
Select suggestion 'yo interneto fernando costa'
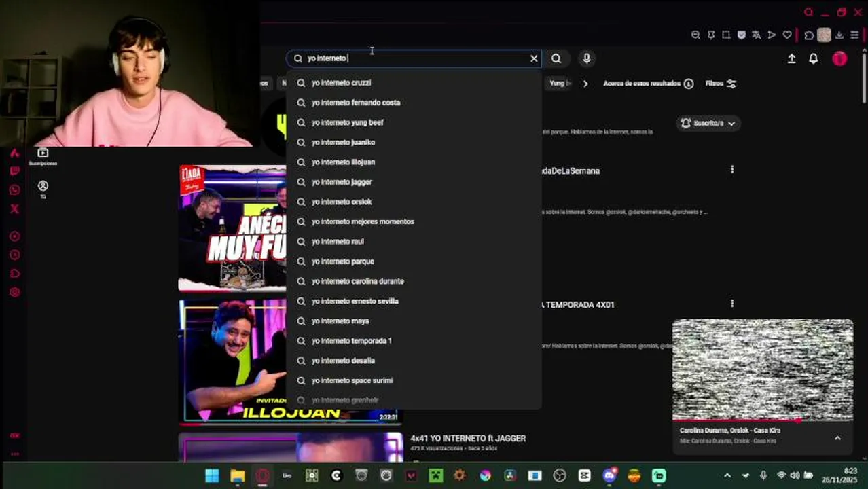[414, 103]
